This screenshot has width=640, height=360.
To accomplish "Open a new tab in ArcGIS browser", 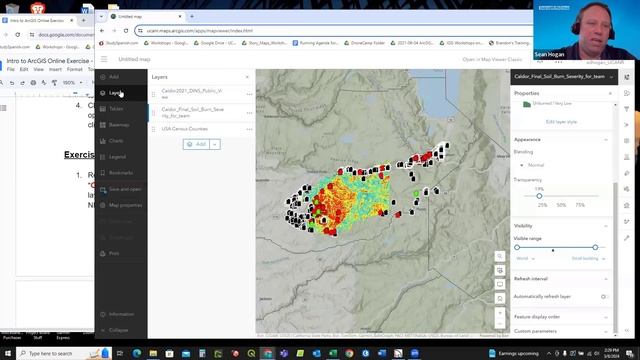I will (192, 16).
